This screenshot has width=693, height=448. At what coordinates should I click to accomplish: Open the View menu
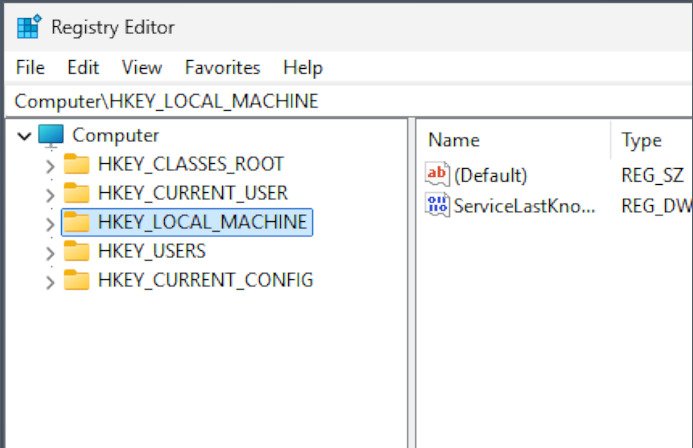142,68
